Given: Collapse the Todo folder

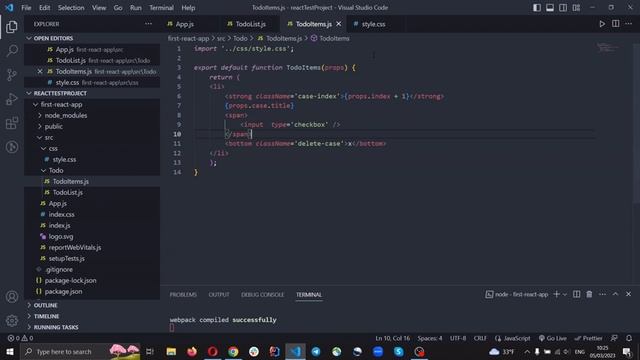Looking at the screenshot, I should pos(92,171).
